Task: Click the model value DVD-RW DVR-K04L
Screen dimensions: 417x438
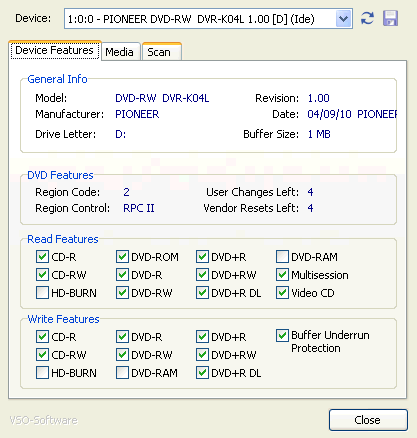Action: pos(162,98)
